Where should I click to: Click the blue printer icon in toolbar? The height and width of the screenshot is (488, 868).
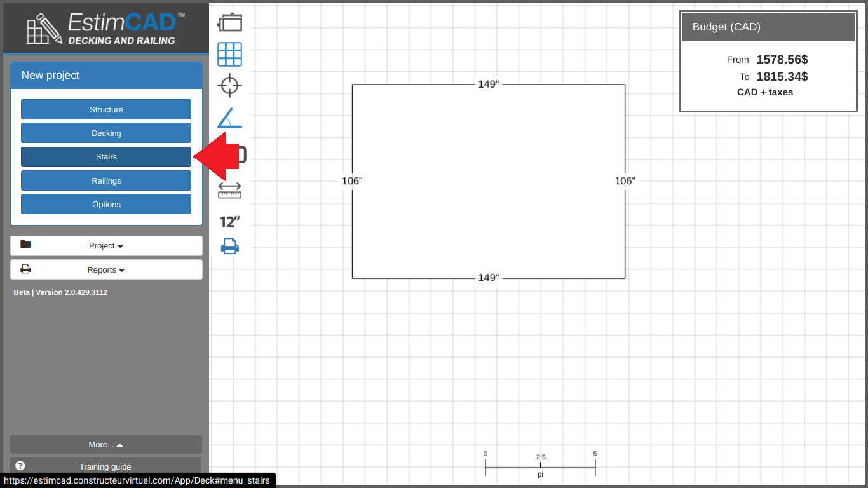tap(229, 246)
